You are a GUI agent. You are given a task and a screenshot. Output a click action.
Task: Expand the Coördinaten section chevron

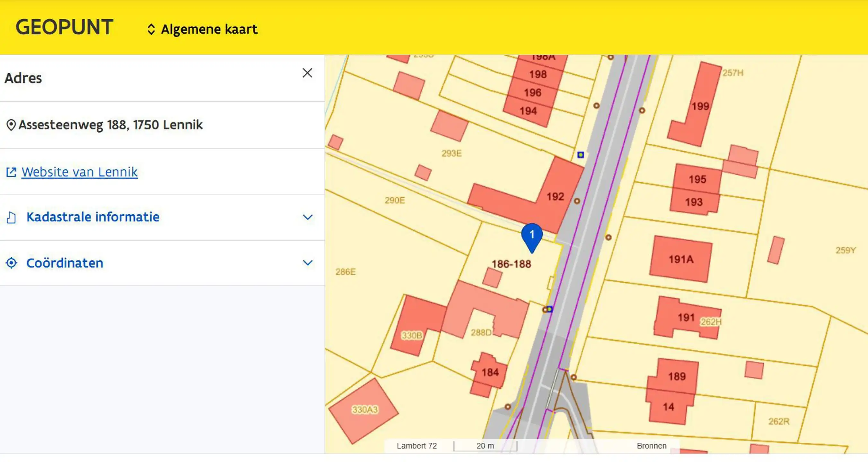point(307,263)
